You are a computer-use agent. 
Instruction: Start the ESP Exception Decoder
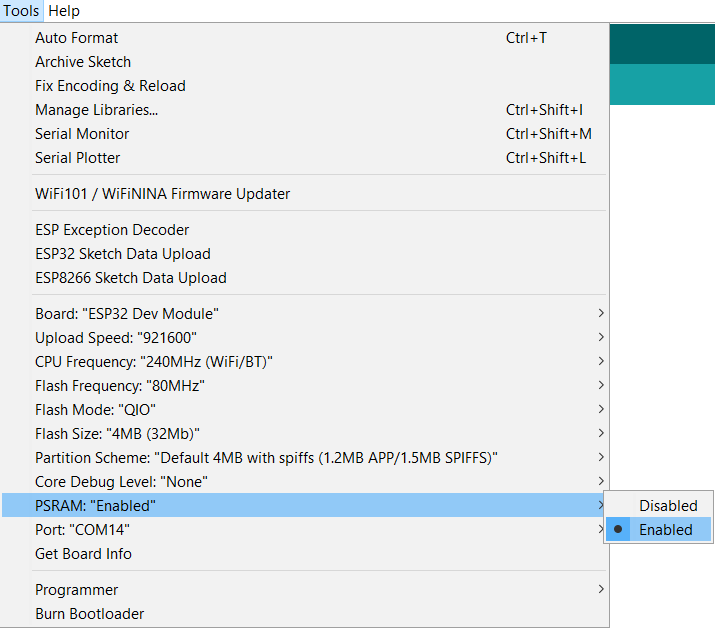112,230
